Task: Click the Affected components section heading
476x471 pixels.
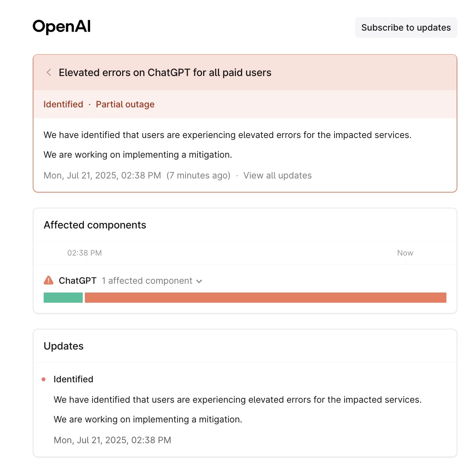Action: pyautogui.click(x=95, y=225)
